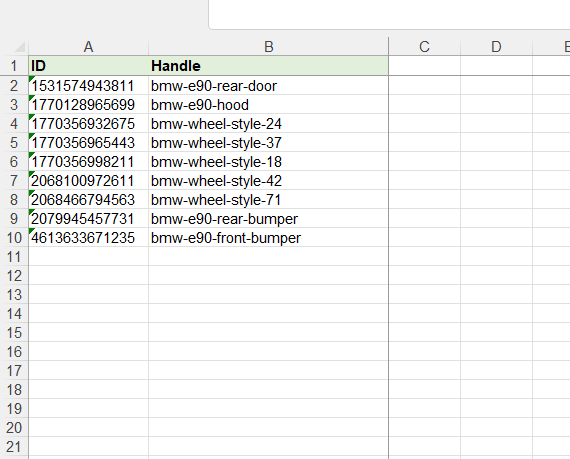The width and height of the screenshot is (570, 459).
Task: Select column A header
Action: (x=88, y=47)
